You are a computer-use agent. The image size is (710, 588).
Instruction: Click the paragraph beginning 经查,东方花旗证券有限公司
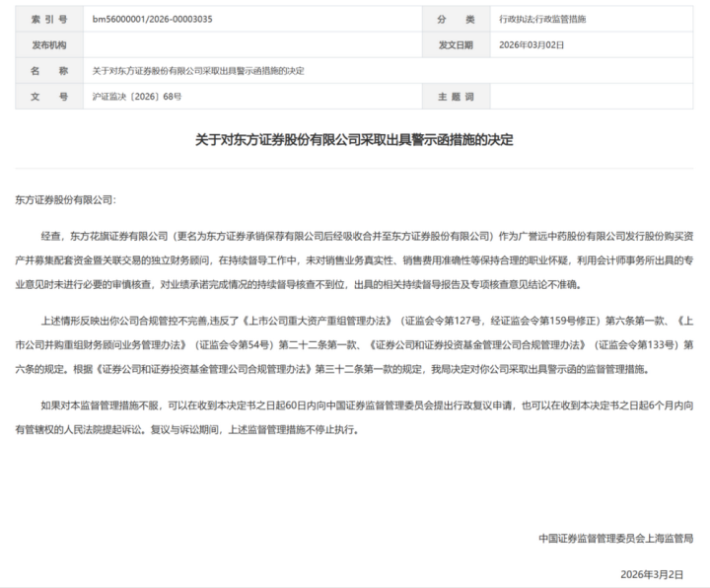(354, 260)
